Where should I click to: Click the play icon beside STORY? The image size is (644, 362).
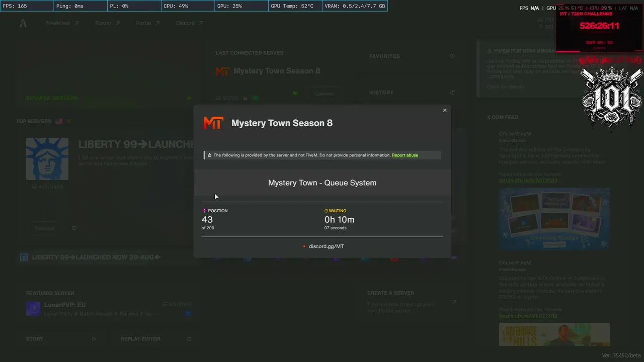click(x=94, y=339)
